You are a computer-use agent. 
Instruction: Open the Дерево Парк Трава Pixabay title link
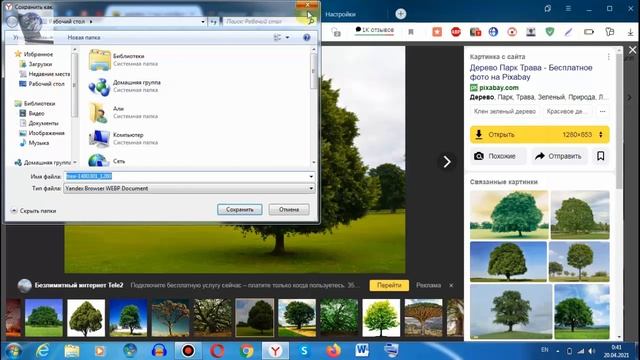[x=531, y=72]
